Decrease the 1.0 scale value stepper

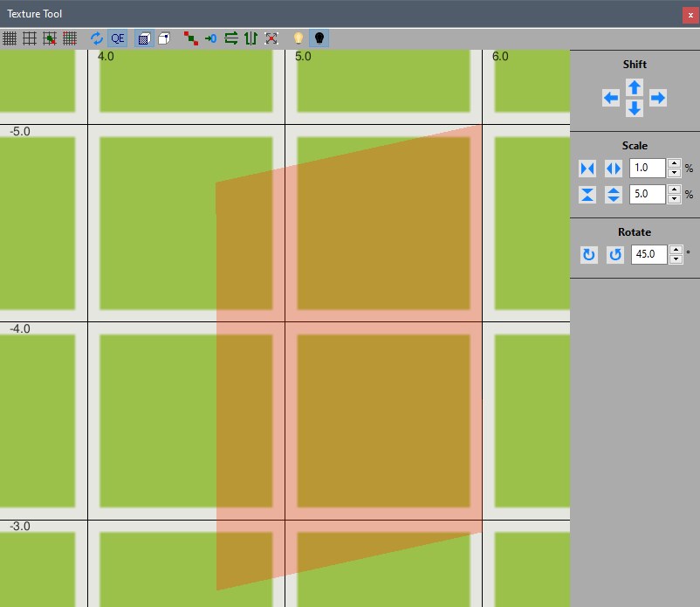click(674, 173)
